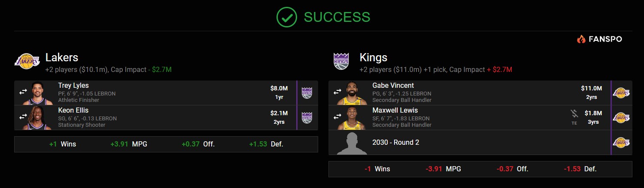Viewport: 644px width, 188px height.
Task: Click the swap arrows icon beside Keon Ellis
Action: point(23,116)
